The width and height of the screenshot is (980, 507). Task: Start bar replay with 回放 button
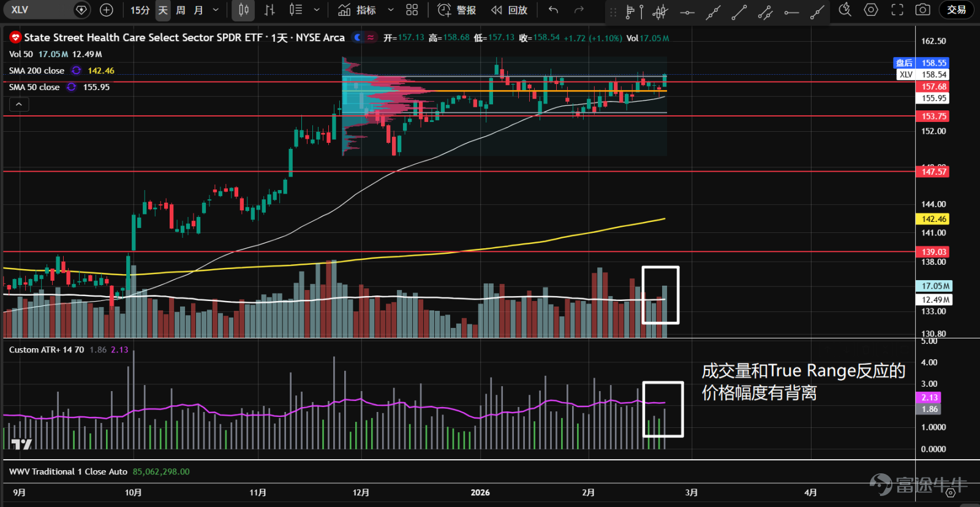tap(509, 10)
